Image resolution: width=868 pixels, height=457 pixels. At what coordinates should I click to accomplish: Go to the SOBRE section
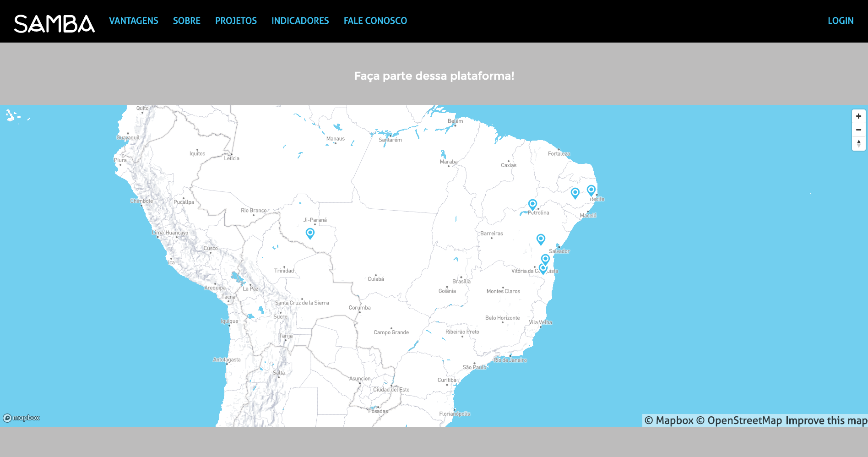pyautogui.click(x=186, y=21)
